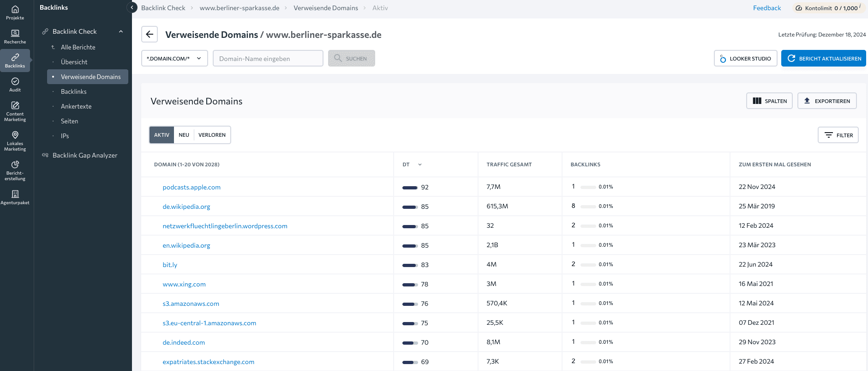Open Content Marketing in the sidebar
This screenshot has height=371, width=868.
pos(15,111)
